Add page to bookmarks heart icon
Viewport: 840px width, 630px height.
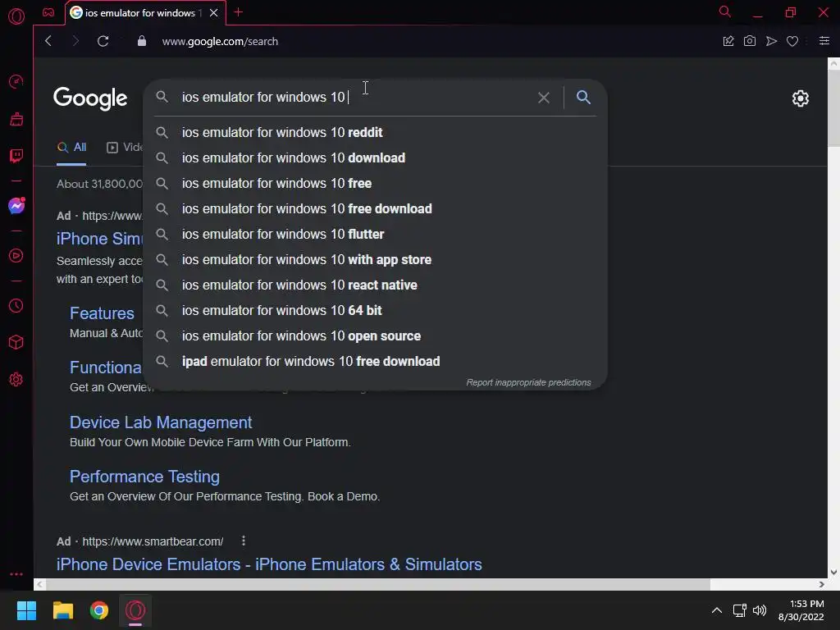[792, 41]
